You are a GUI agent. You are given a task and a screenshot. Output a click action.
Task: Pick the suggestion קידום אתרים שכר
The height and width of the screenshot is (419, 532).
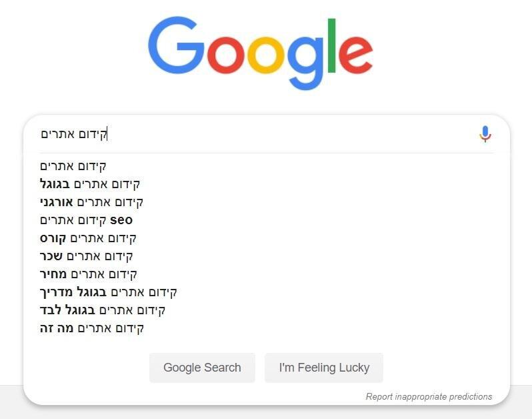[87, 256]
